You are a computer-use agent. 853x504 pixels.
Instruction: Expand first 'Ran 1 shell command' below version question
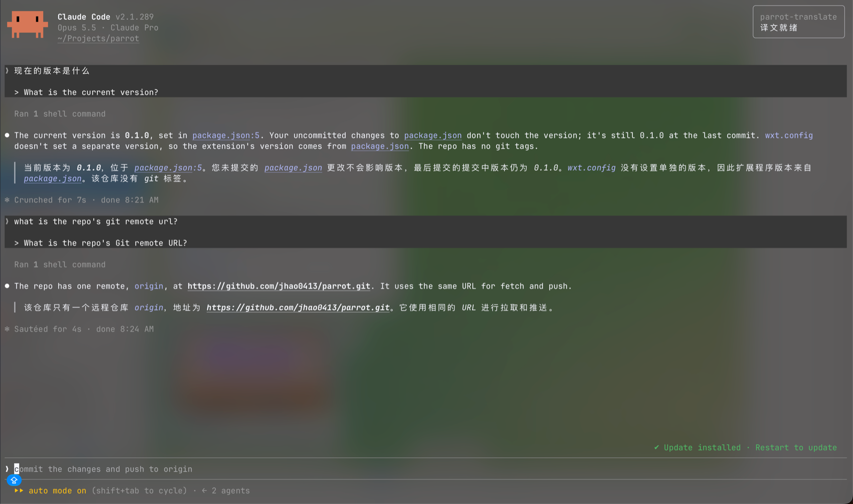click(60, 114)
